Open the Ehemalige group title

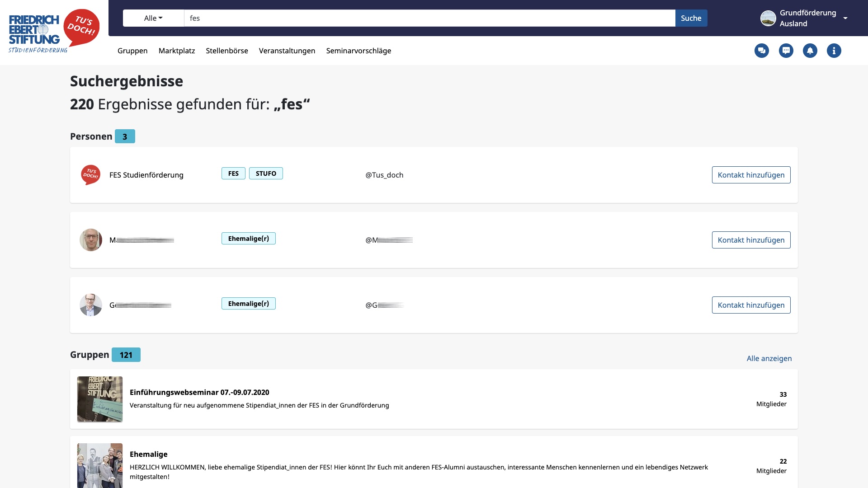click(149, 454)
